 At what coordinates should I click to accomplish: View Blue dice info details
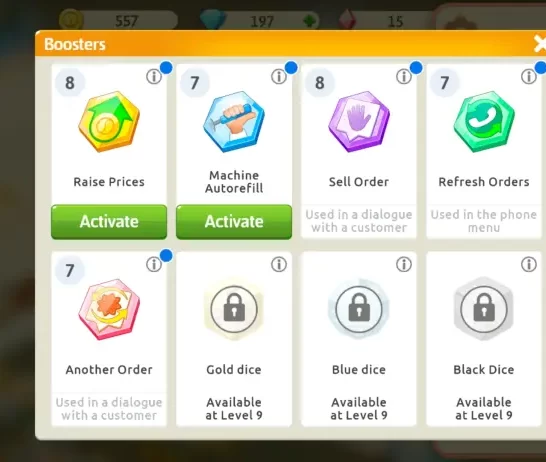click(404, 264)
